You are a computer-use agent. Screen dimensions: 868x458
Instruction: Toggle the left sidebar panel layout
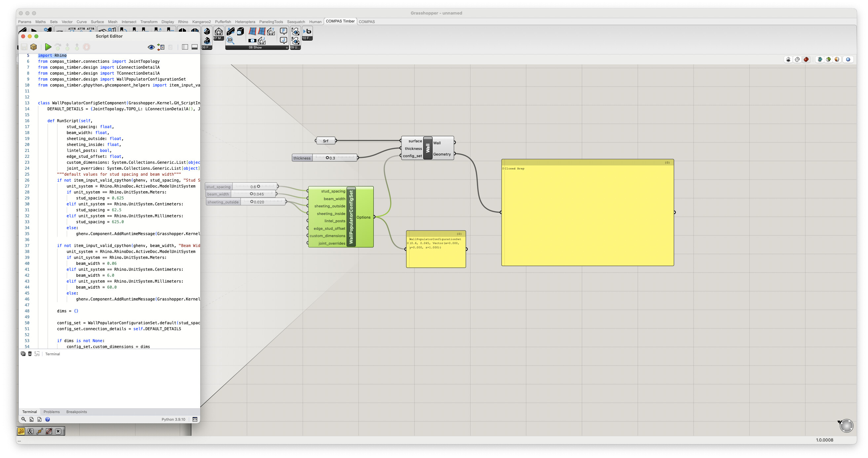click(x=185, y=47)
